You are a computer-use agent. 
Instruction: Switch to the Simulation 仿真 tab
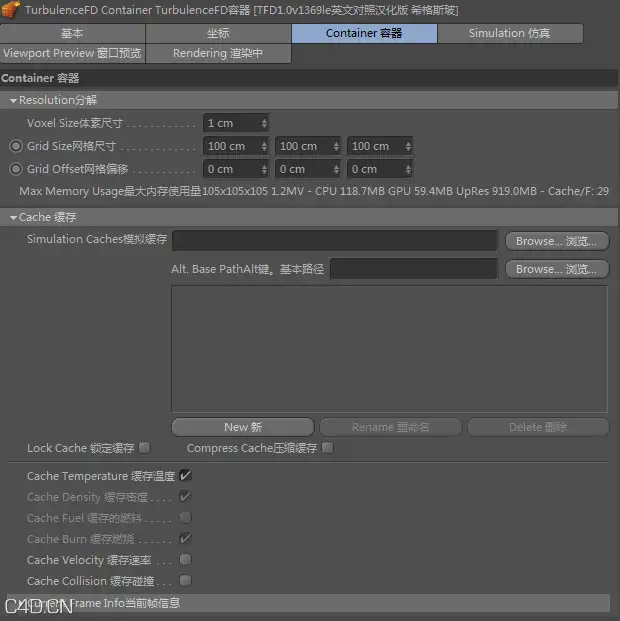pyautogui.click(x=510, y=33)
